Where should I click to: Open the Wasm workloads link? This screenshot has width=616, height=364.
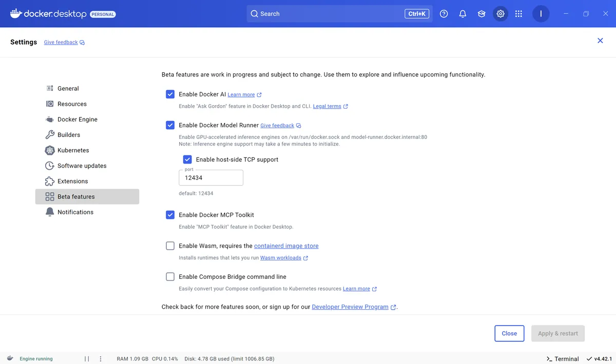pos(281,258)
